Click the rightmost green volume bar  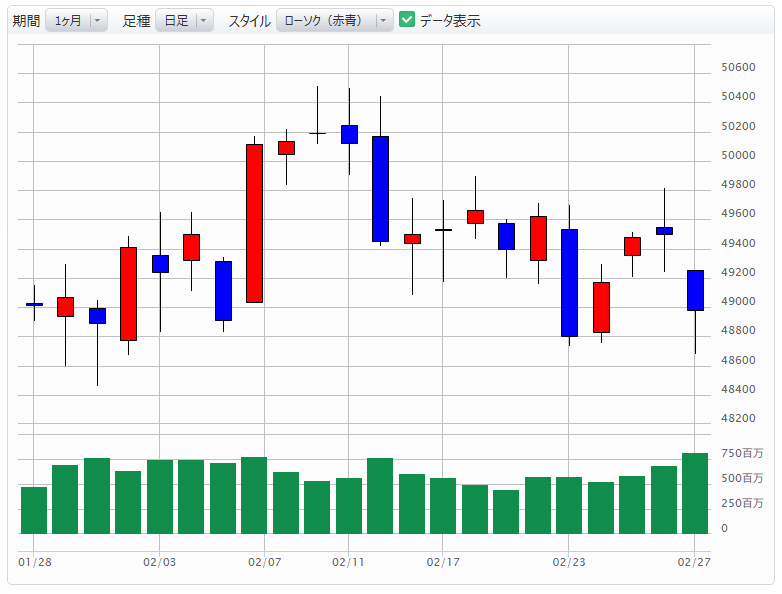[695, 493]
